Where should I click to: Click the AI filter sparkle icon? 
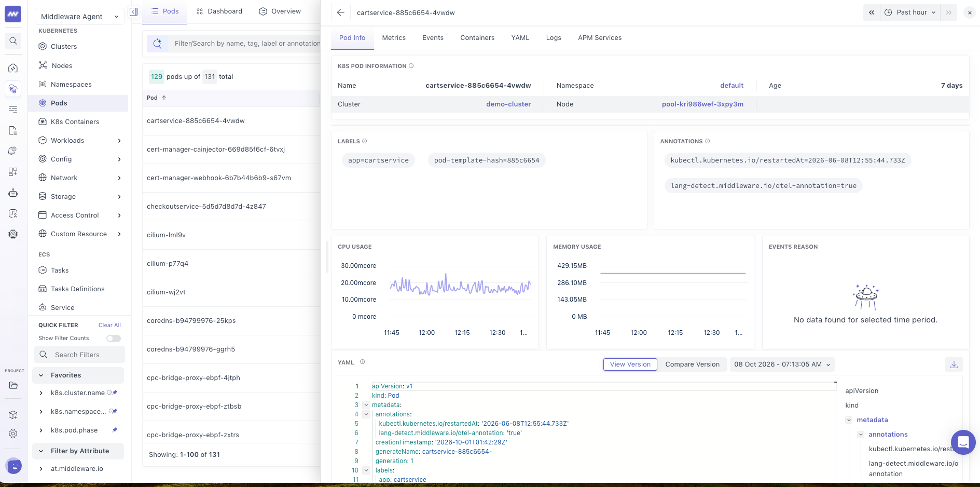[157, 44]
